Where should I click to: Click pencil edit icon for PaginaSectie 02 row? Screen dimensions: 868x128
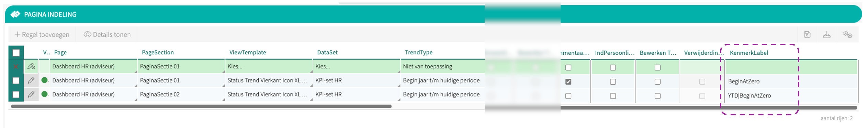(31, 94)
